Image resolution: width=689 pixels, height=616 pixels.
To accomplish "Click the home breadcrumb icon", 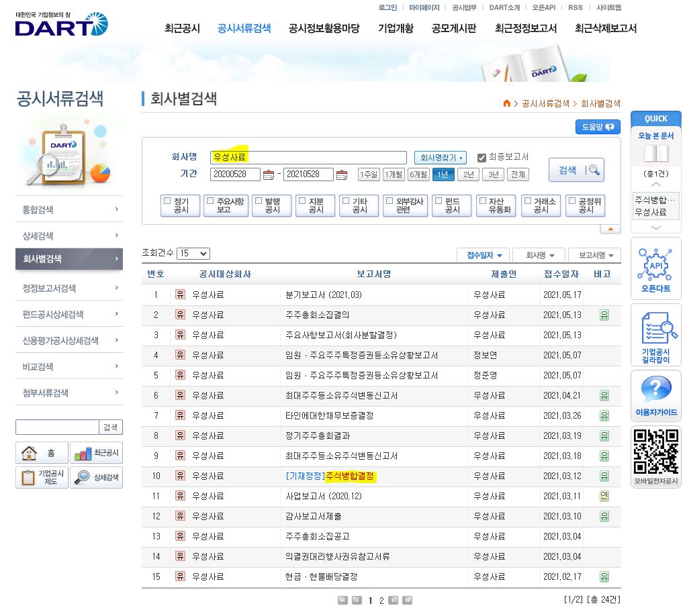I will [506, 103].
